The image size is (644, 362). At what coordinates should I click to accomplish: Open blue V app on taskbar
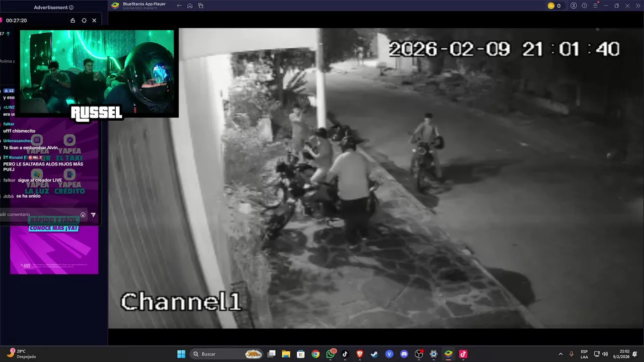point(389,354)
